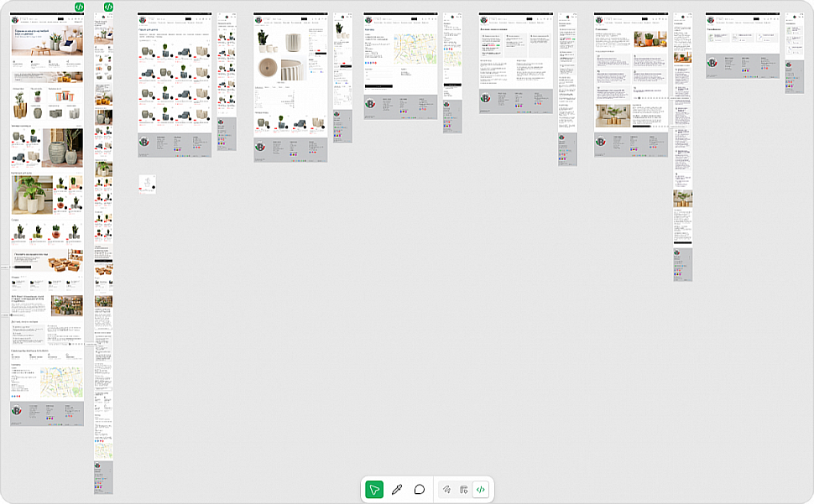Click the logo in desktop homepage header
This screenshot has width=814, height=504.
[x=15, y=20]
